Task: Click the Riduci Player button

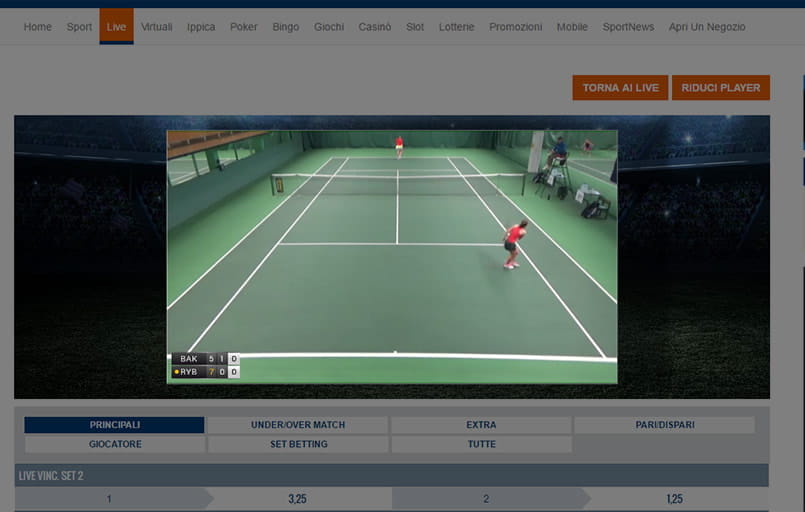Action: click(x=720, y=88)
